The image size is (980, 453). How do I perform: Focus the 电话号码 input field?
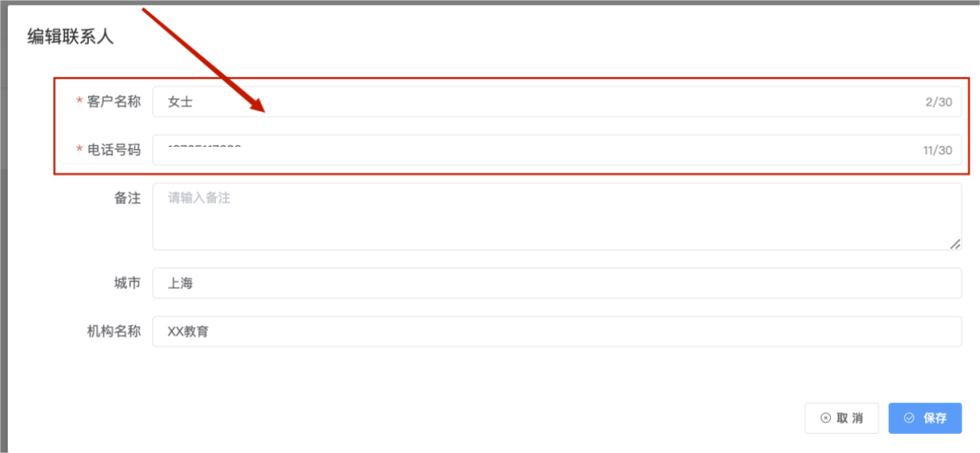(x=557, y=150)
